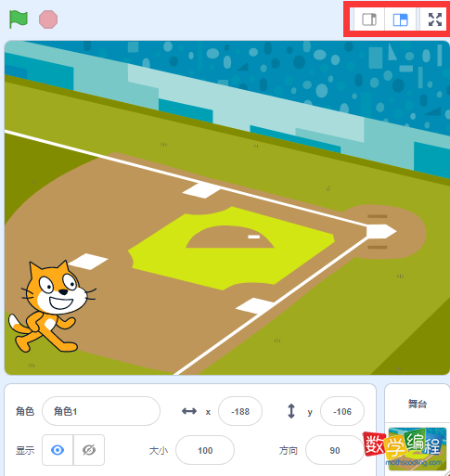This screenshot has width=450, height=476.
Task: Open the direction field showing 90
Action: 335,450
